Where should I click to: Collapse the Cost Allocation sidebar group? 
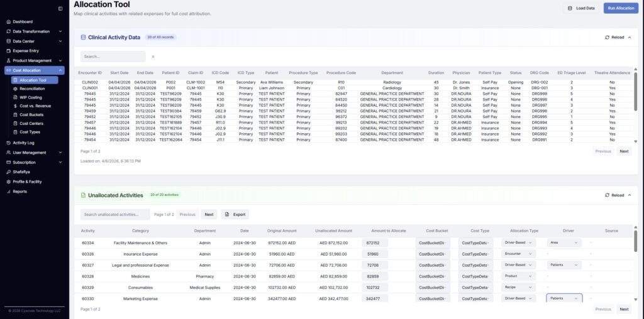(x=60, y=70)
